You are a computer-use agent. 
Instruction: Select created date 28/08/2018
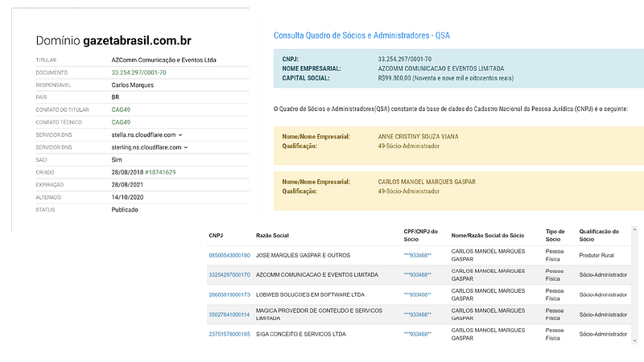click(127, 172)
